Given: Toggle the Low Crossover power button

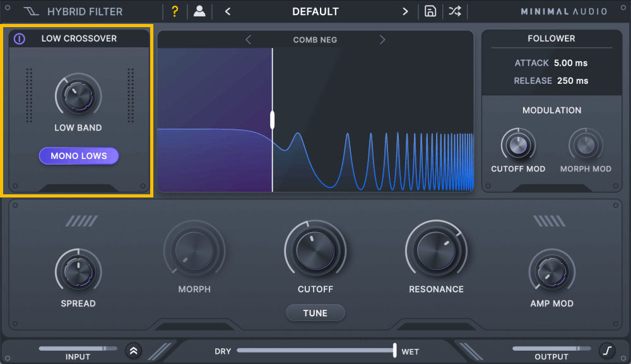Looking at the screenshot, I should coord(20,38).
